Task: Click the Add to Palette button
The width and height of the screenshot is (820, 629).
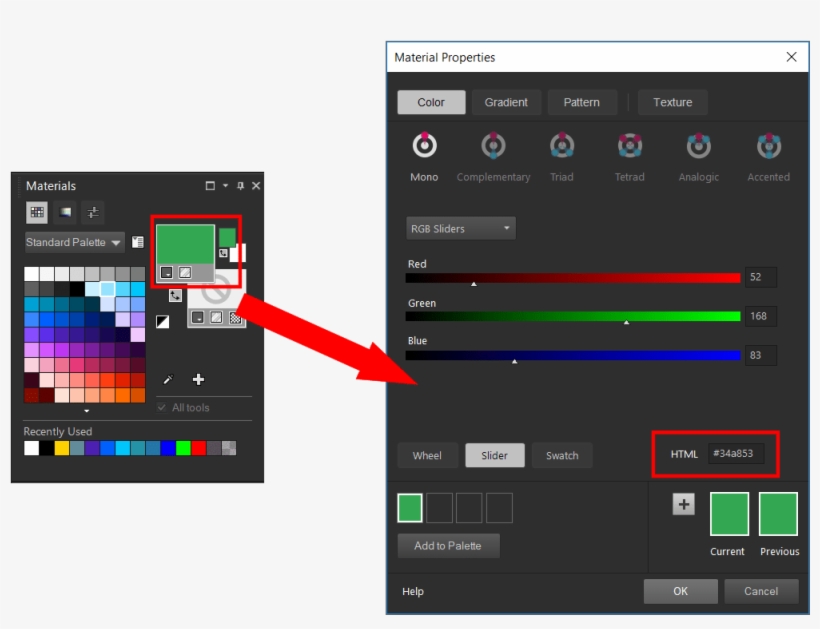Action: point(448,545)
